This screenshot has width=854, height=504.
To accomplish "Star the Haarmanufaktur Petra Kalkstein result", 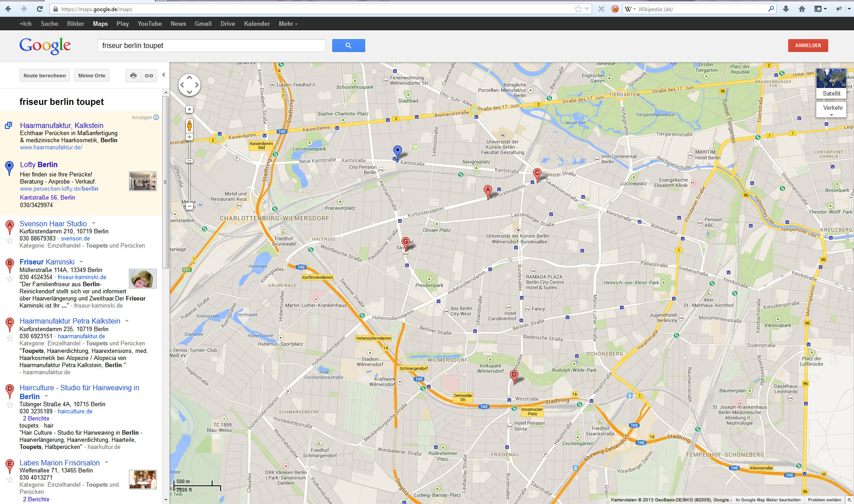I will pyautogui.click(x=9, y=338).
